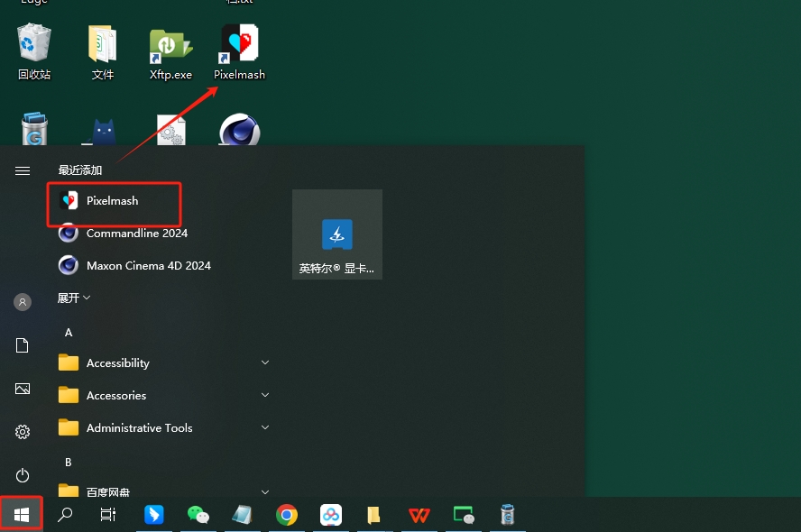Open the Recycle Bin (回收站) desktop icon
The height and width of the screenshot is (532, 801).
(x=34, y=51)
